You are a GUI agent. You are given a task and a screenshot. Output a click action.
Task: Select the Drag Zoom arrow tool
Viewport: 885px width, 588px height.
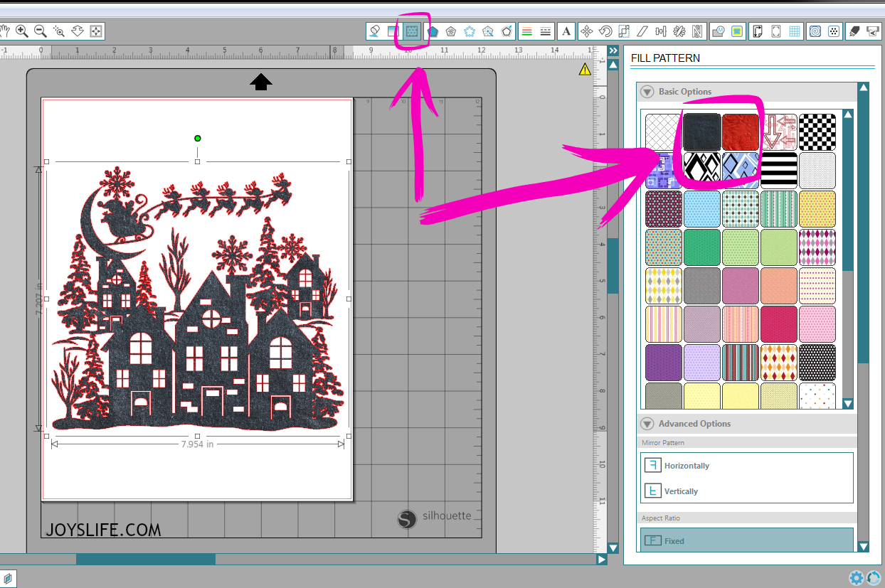[x=78, y=31]
